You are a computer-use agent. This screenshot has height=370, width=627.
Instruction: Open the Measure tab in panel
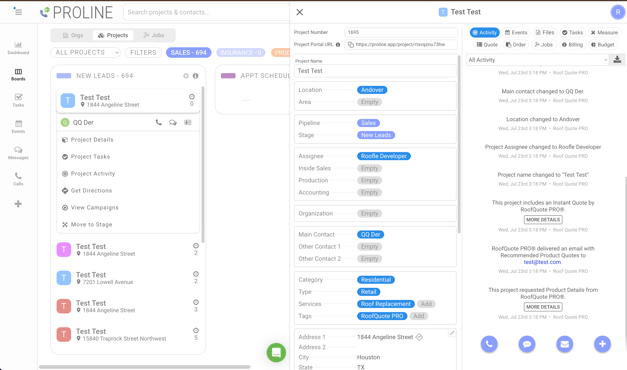pos(604,32)
